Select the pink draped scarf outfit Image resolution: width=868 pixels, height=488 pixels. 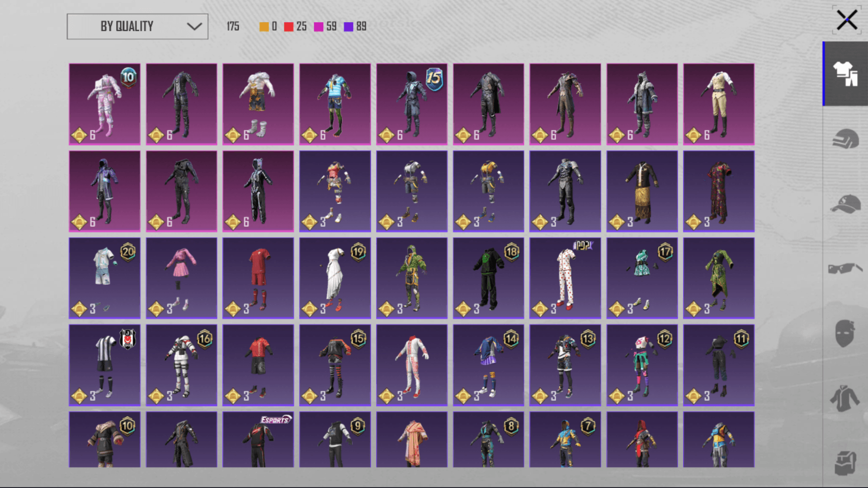click(412, 439)
